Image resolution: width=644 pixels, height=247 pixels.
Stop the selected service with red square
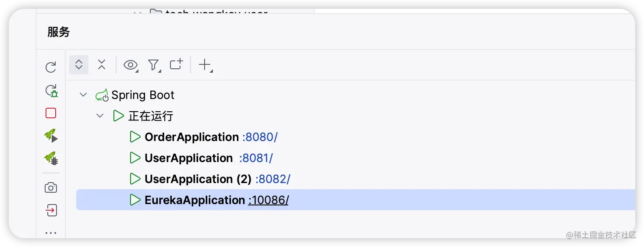click(51, 113)
